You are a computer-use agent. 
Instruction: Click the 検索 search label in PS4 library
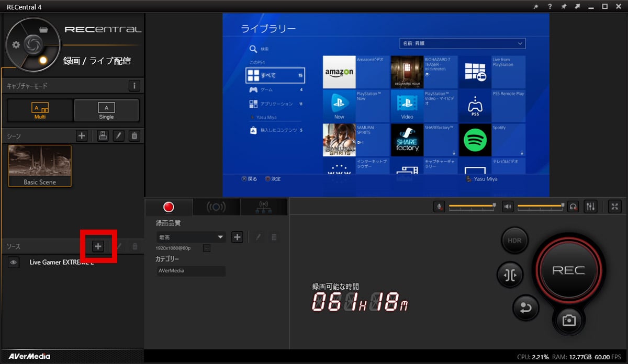coord(265,49)
